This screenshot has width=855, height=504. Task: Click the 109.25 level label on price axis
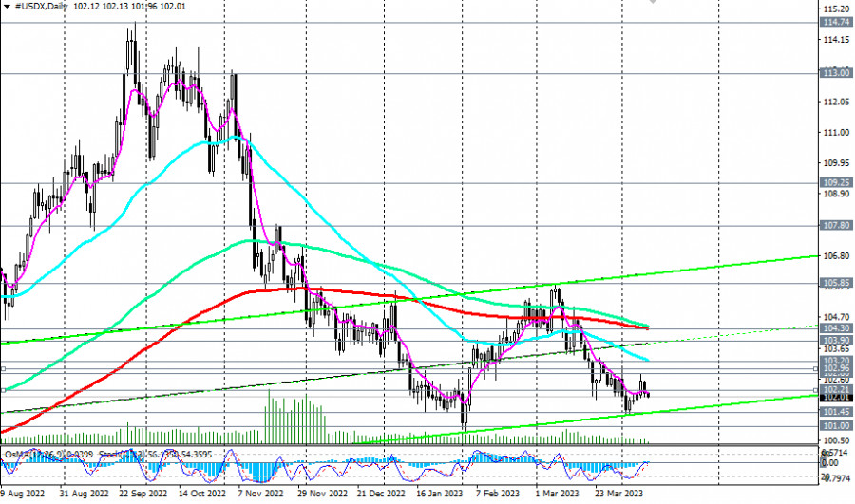[x=835, y=181]
